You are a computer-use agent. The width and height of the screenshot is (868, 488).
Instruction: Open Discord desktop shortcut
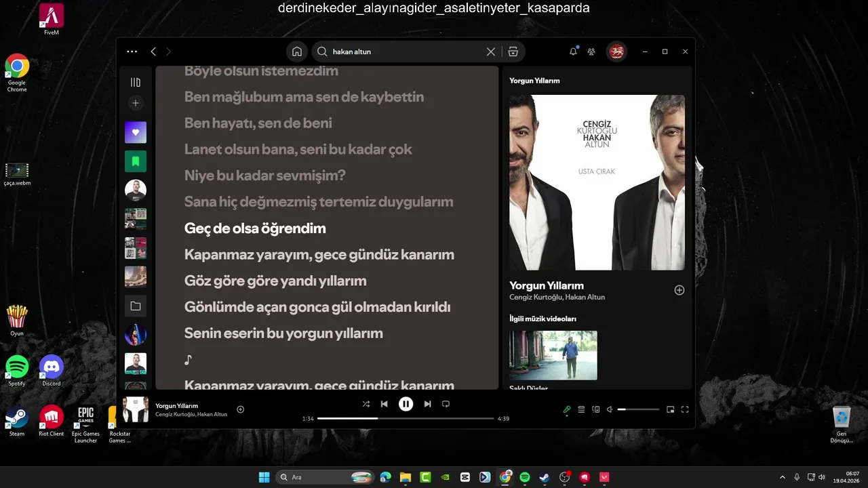[52, 371]
